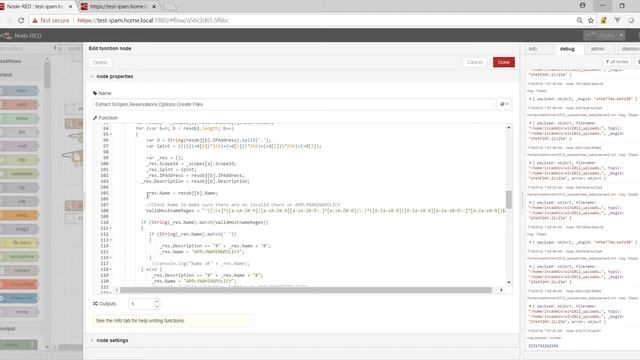Switch to the info sidebar tab

(x=533, y=49)
